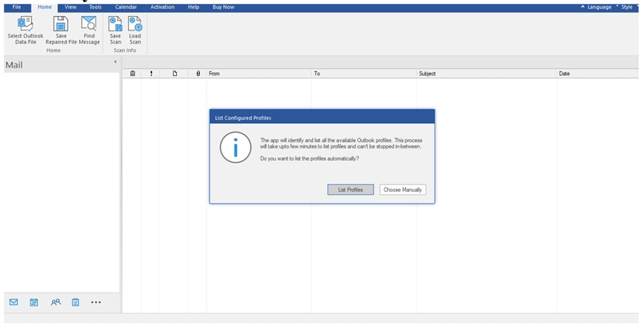The width and height of the screenshot is (644, 328).
Task: Switch to Mail view envelope icon
Action: (x=14, y=302)
